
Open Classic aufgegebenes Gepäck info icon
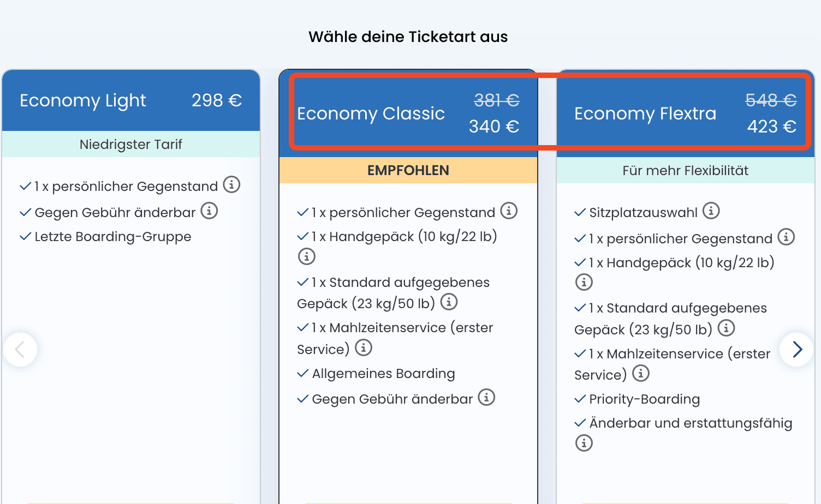pyautogui.click(x=449, y=302)
